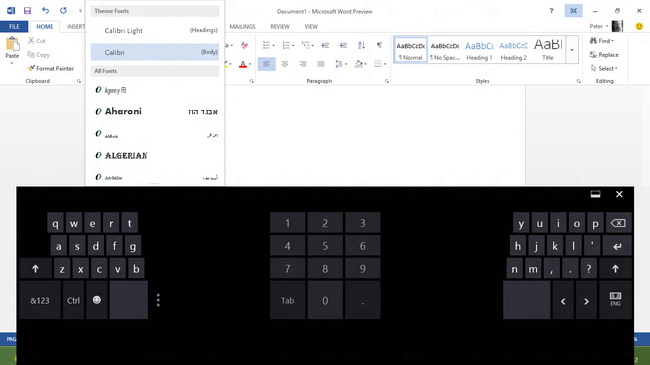This screenshot has width=650, height=365.
Task: Expand the Styles gallery more arrow
Action: [x=572, y=50]
